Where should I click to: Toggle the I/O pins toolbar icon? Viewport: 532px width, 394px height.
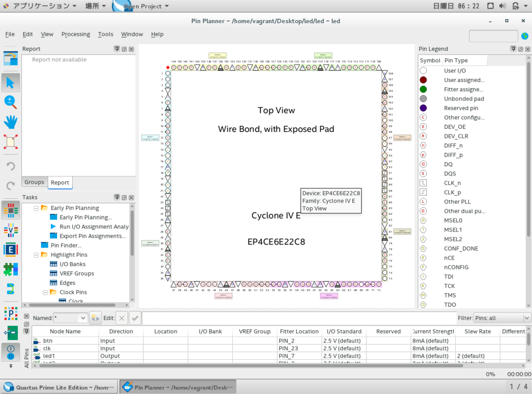click(x=10, y=352)
